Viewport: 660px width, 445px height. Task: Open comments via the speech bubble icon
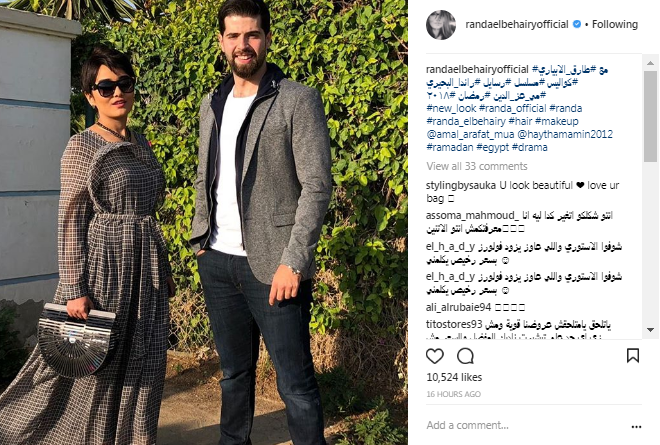pyautogui.click(x=466, y=356)
